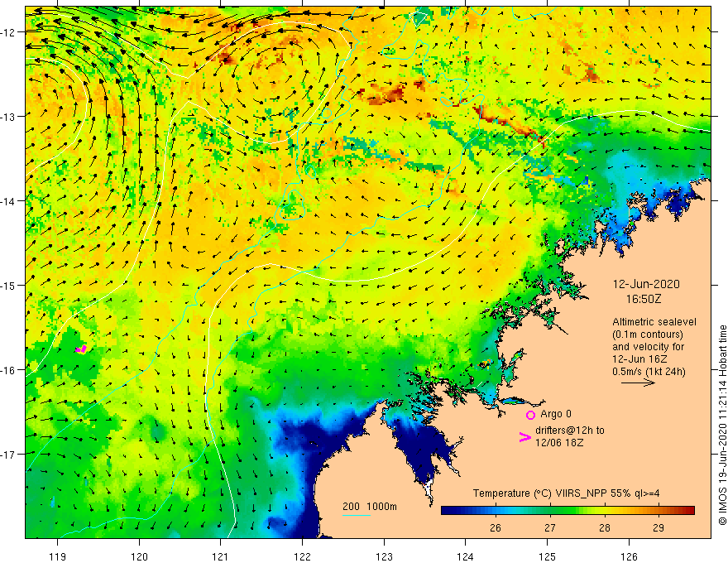Image resolution: width=728 pixels, height=563 pixels.
Task: Click the 27 label on temperature scale
Action: point(549,527)
